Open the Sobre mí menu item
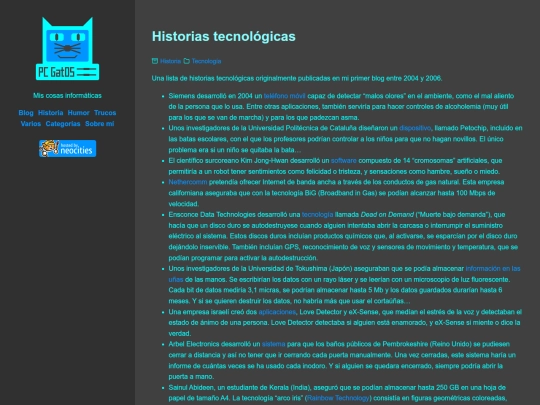Screen dimensions: 540x405 tap(100, 124)
